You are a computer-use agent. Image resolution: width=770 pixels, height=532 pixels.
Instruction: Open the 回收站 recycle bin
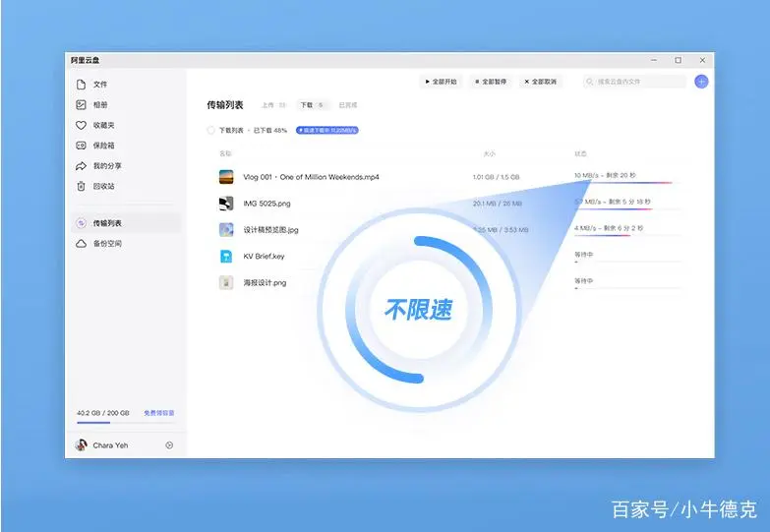pyautogui.click(x=82, y=186)
